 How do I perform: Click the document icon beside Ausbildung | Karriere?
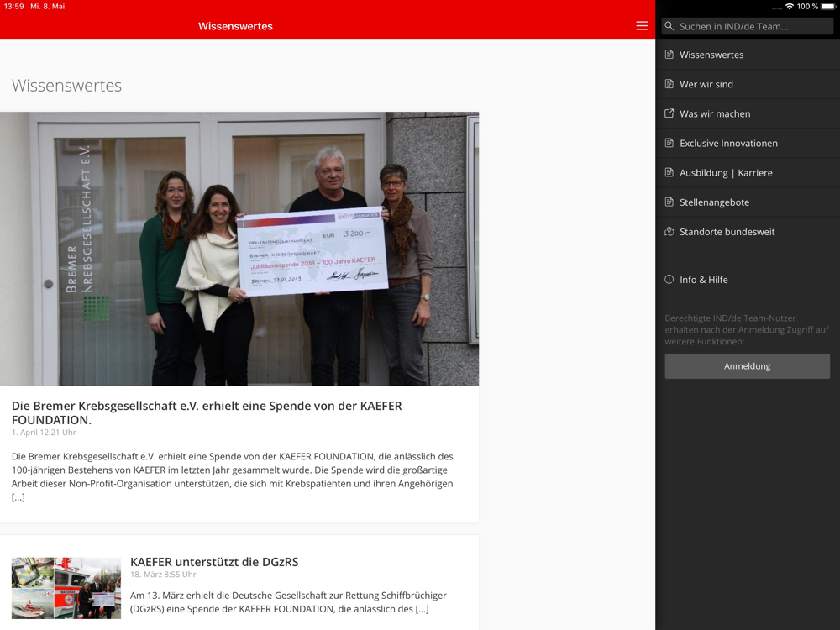(669, 172)
